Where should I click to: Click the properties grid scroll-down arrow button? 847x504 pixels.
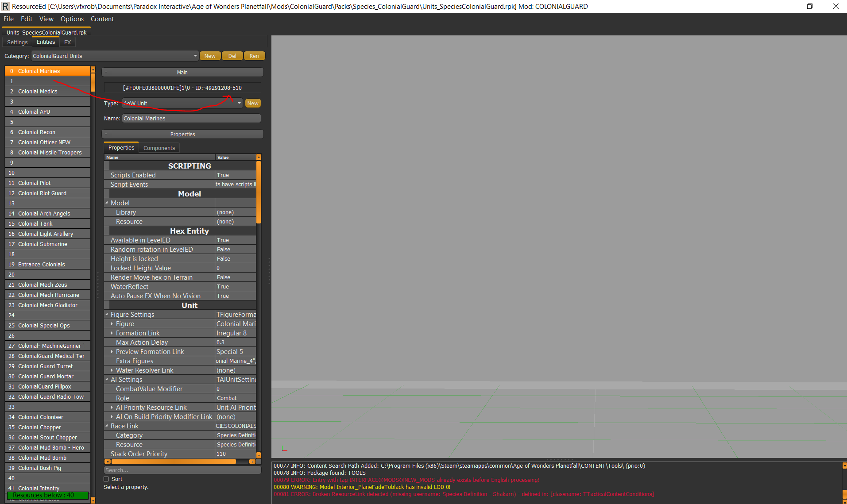coord(259,455)
